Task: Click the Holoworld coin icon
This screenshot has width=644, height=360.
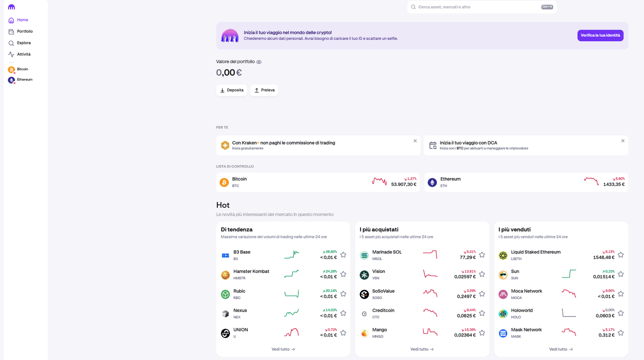Action: 503,314
